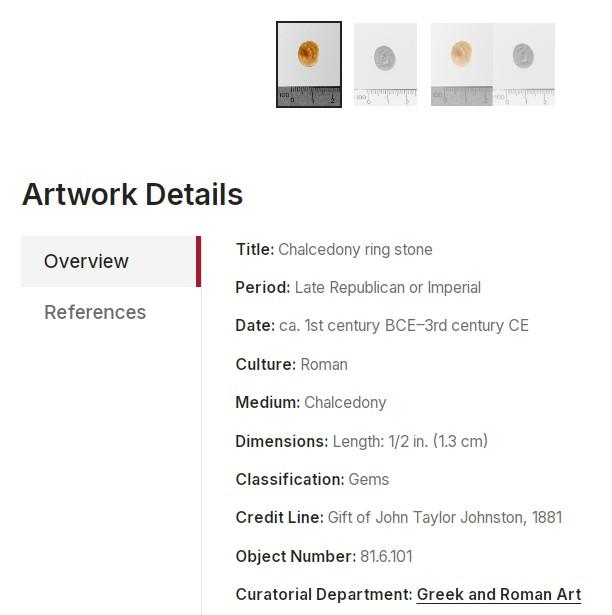This screenshot has height=615, width=612.
Task: Select the first orange gemstone thumbnail
Action: (309, 64)
